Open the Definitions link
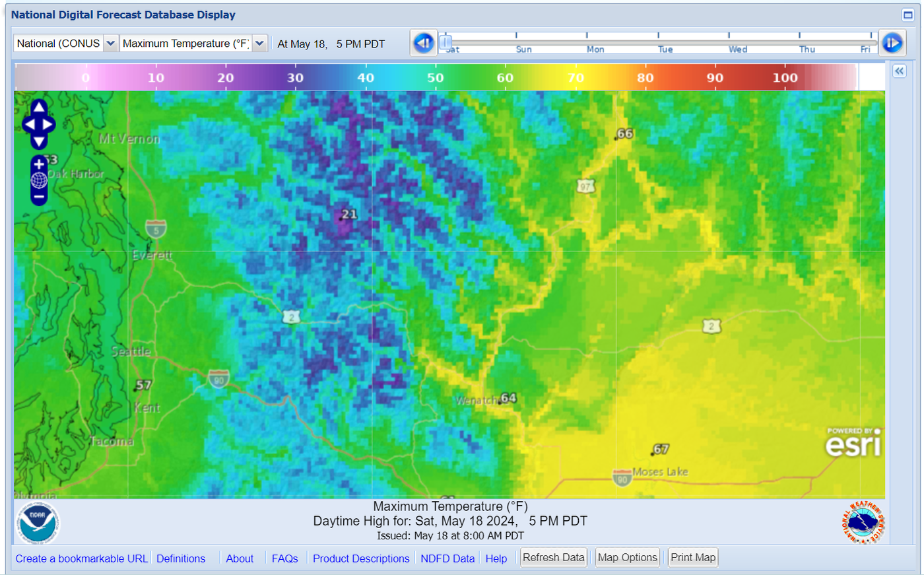The image size is (924, 575). point(181,558)
